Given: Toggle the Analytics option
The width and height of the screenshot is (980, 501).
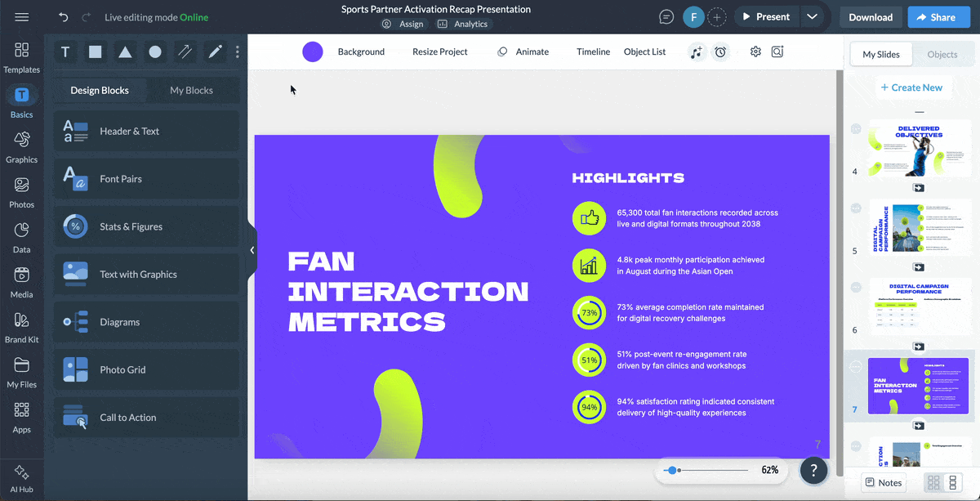Looking at the screenshot, I should coord(463,24).
